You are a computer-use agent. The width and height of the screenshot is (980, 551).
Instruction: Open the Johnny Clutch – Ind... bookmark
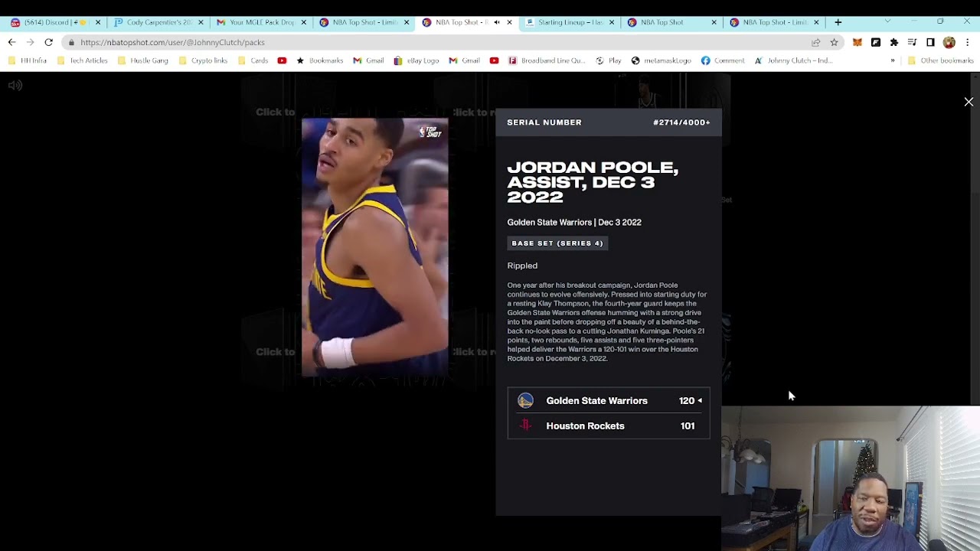coord(794,60)
